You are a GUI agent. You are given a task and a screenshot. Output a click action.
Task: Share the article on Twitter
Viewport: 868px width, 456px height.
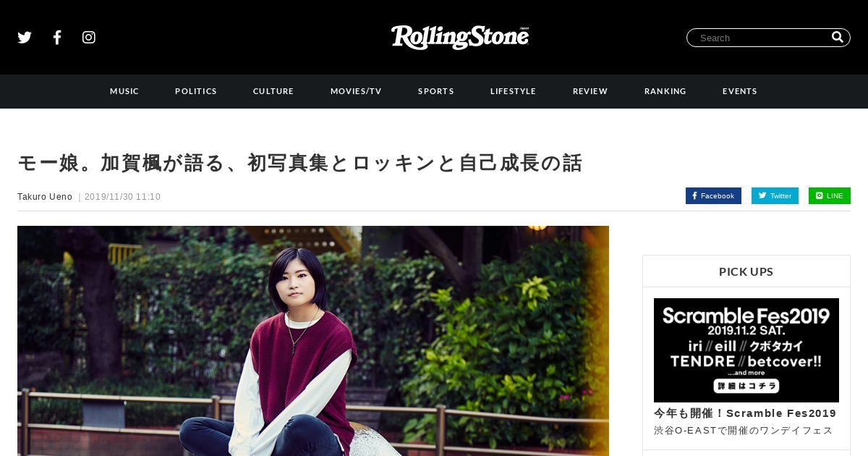pos(775,196)
